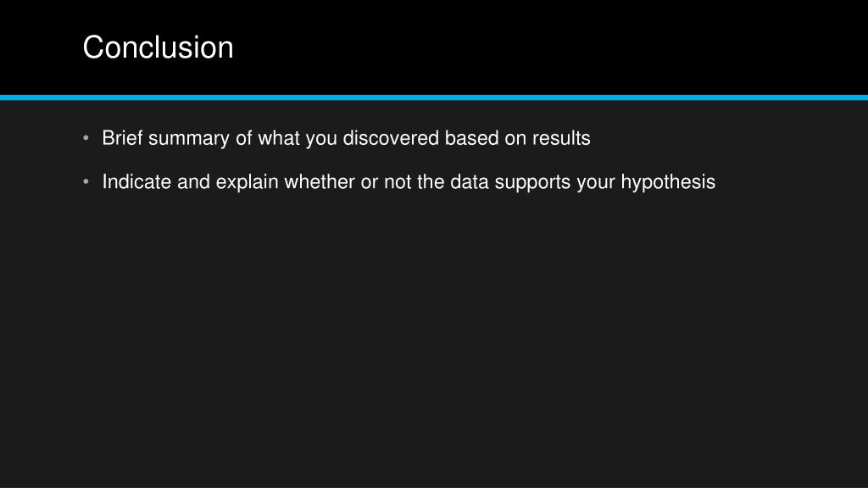Click the word 'data' in second bullet
This screenshot has width=868, height=488.
point(470,182)
